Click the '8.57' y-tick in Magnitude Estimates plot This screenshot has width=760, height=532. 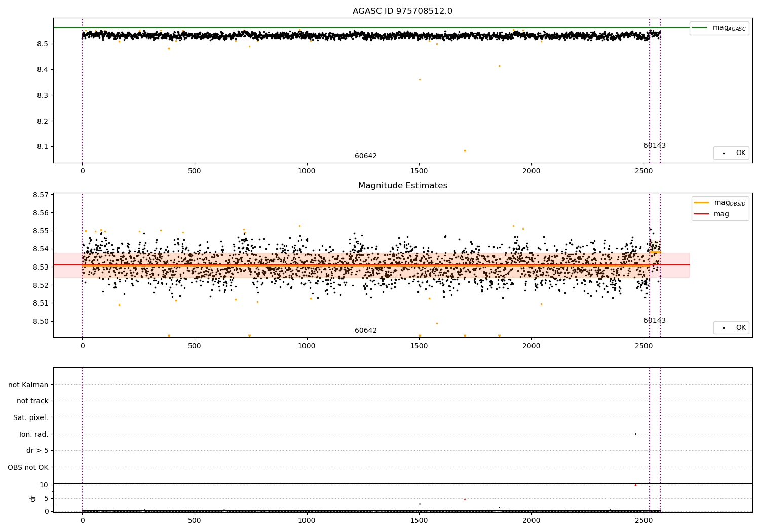41,195
